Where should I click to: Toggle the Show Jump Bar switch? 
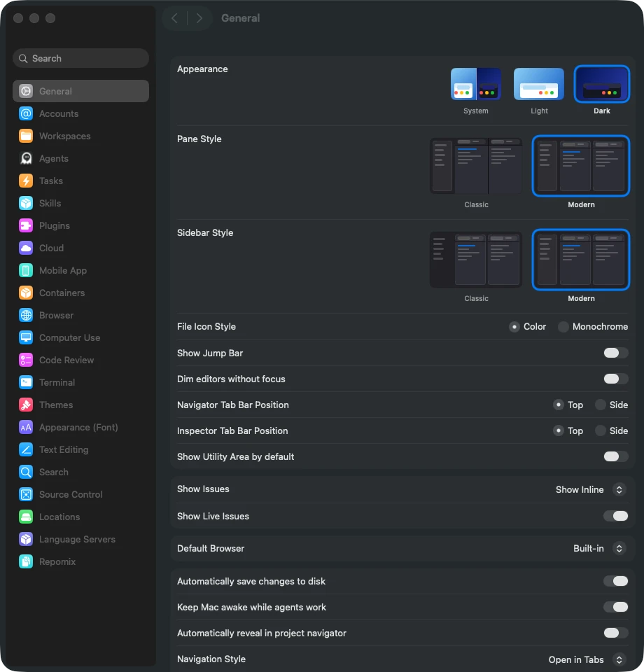[616, 353]
